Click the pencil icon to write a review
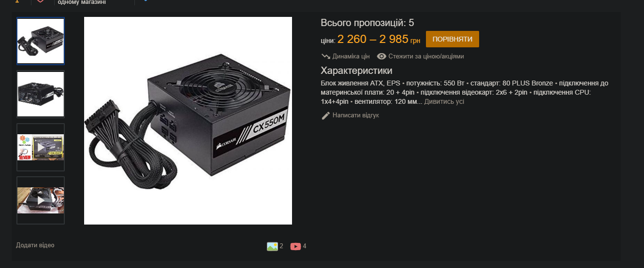Viewport: 644px width, 268px height. pos(326,115)
